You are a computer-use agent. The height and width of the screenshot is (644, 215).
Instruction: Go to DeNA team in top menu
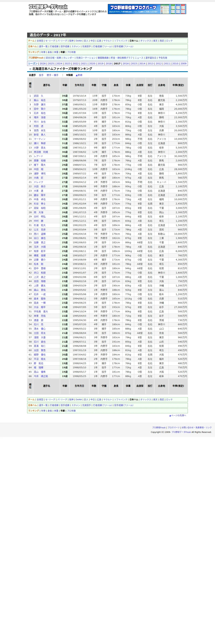(79, 41)
